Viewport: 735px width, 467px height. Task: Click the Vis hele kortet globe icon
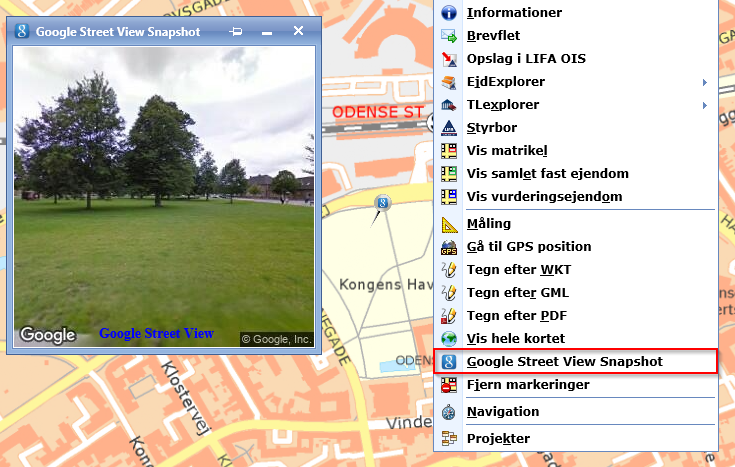point(449,339)
